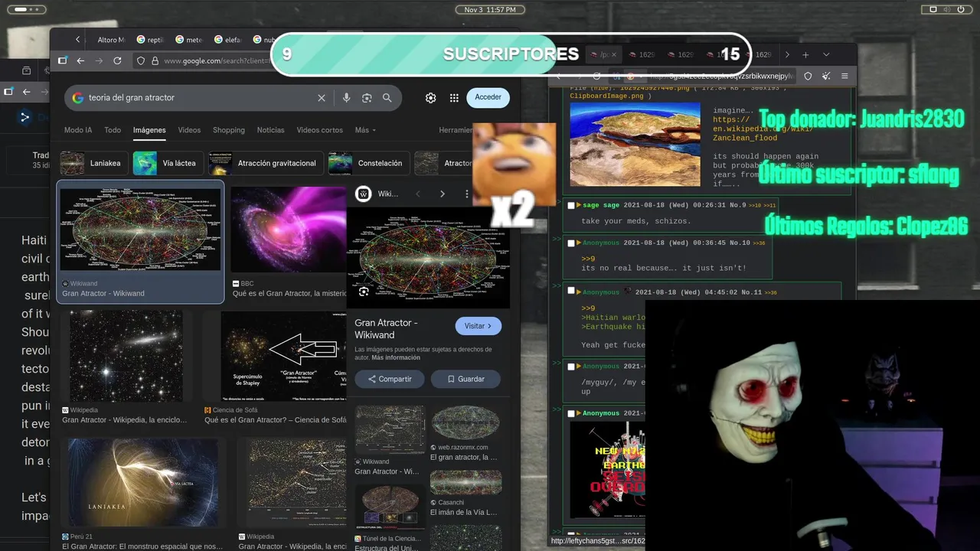Screen dimensions: 980x551
Task: Open top bar clock Nov 3 11:57 PM
Action: tap(490, 9)
